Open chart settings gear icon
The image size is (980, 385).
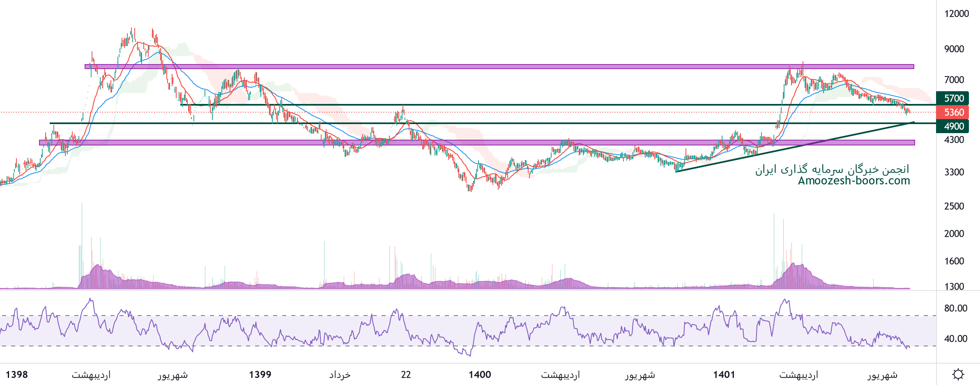958,374
